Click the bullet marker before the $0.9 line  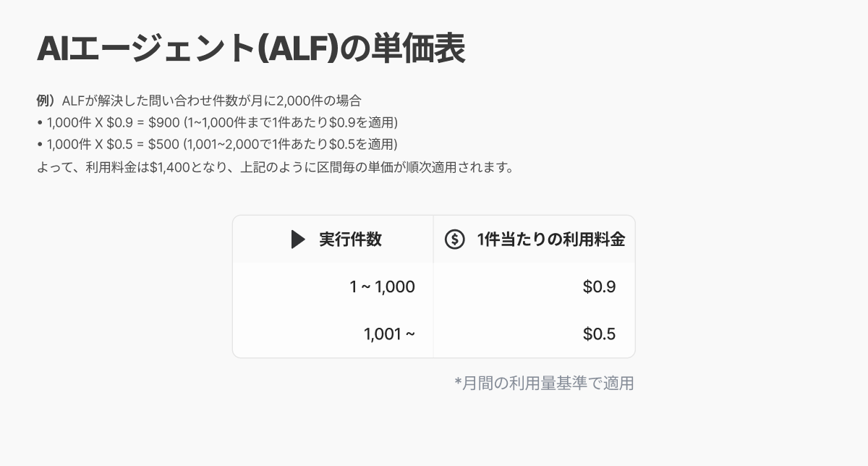[x=40, y=122]
